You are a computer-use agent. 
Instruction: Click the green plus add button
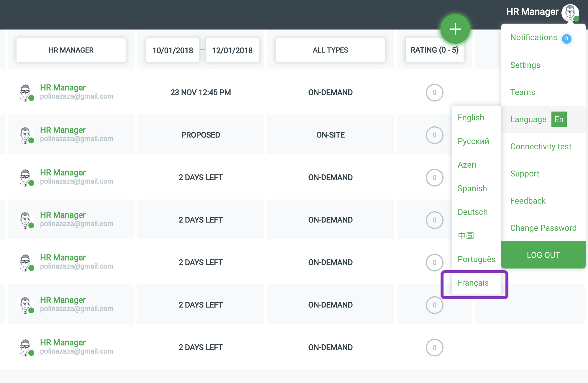455,29
